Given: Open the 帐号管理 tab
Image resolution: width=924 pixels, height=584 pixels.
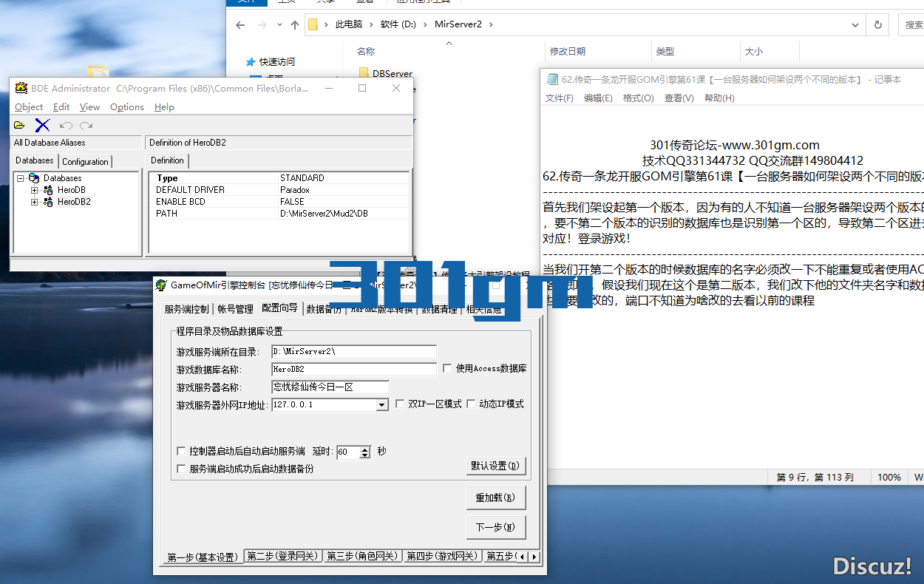Looking at the screenshot, I should pos(235,309).
